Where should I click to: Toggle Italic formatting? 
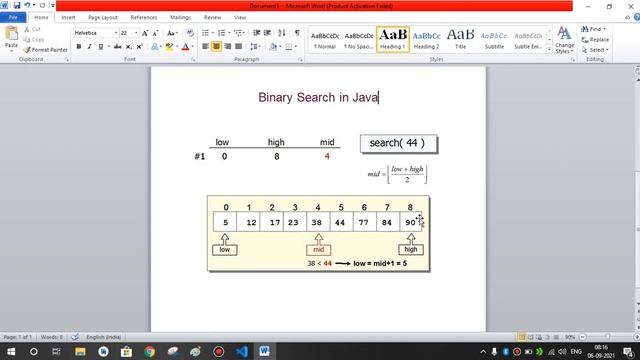click(x=89, y=47)
